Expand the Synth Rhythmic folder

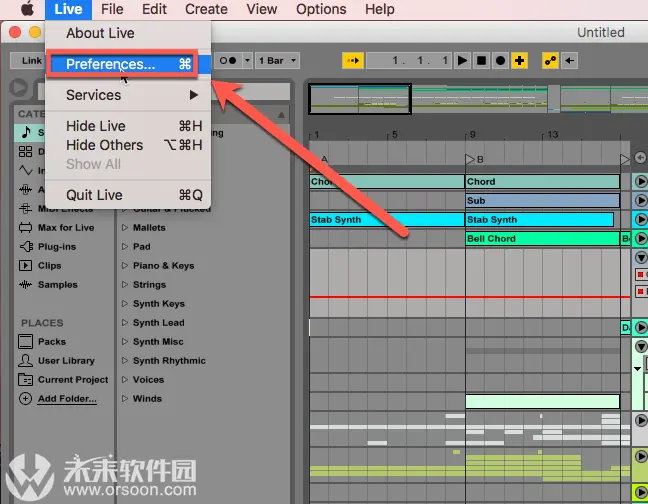125,361
